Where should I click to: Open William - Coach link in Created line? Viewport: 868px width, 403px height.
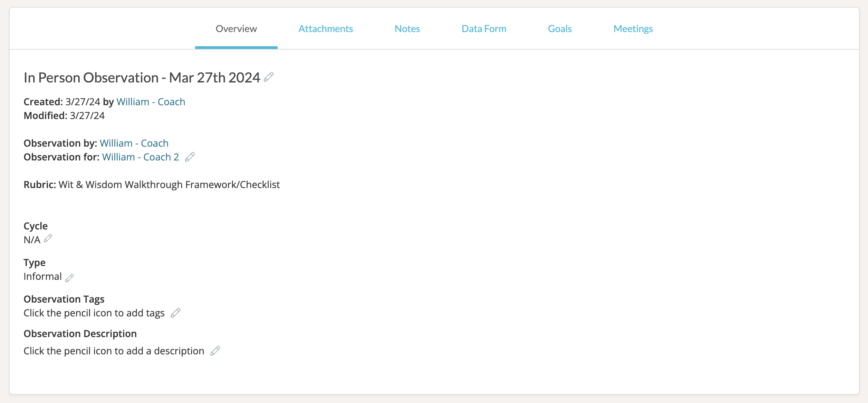151,102
